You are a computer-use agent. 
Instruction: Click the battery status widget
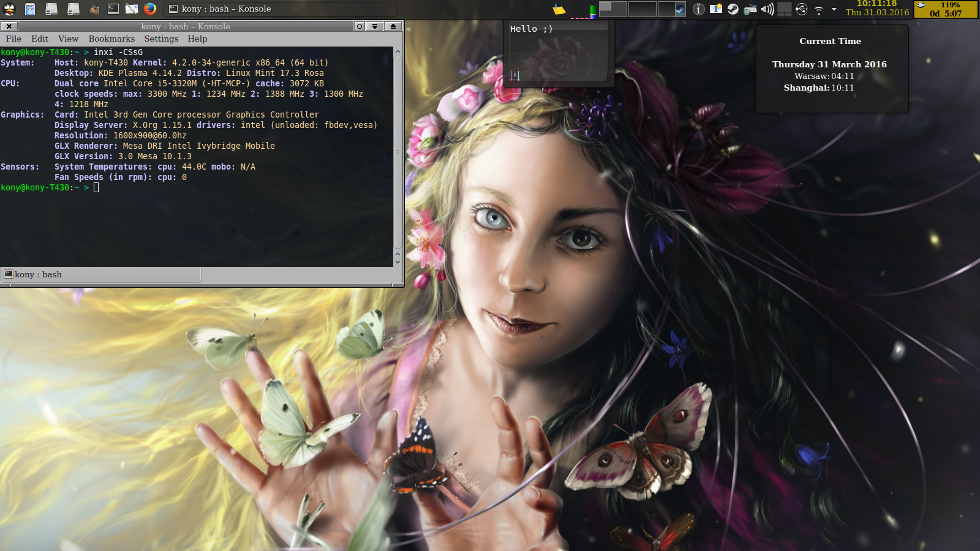pyautogui.click(x=946, y=9)
